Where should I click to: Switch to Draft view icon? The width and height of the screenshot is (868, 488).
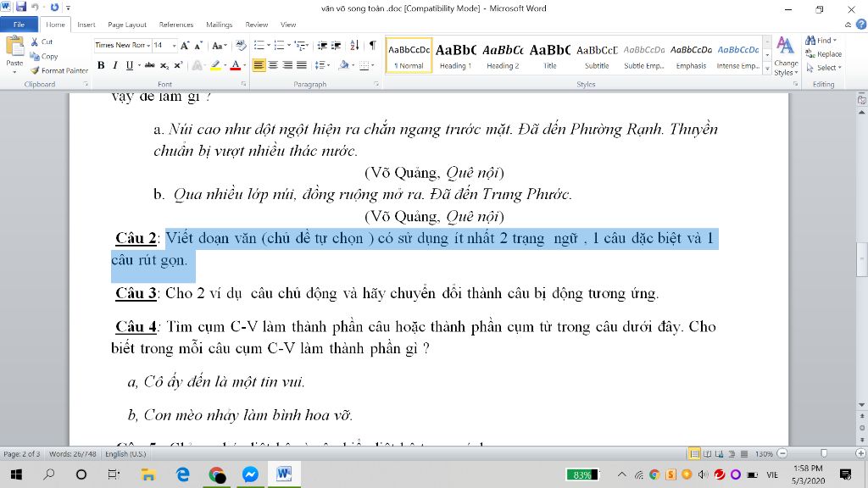tap(744, 454)
